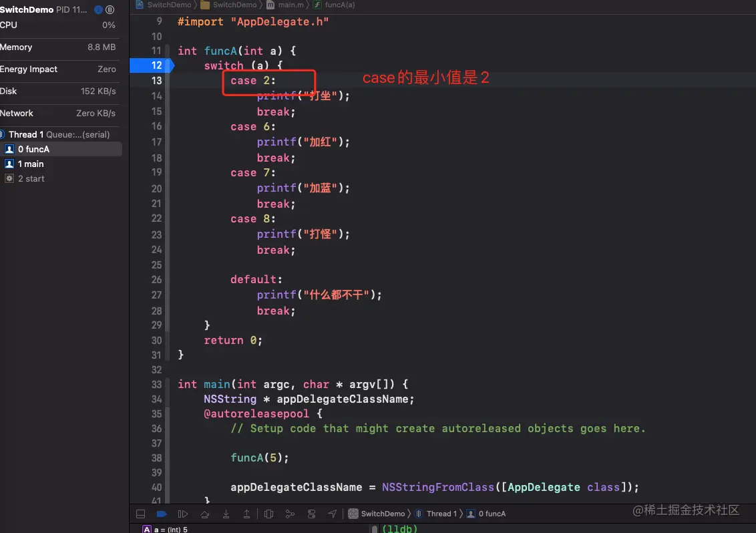The image size is (756, 533).
Task: Click the "// Setup code" comment line
Action: coord(438,428)
